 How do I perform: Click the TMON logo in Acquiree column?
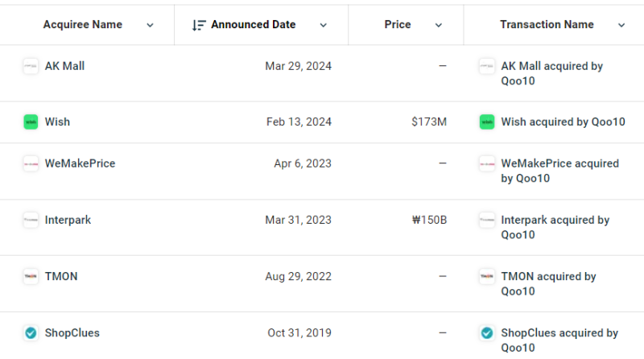click(x=31, y=276)
